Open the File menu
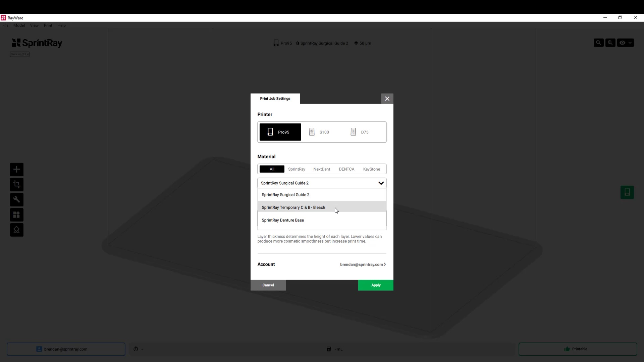The width and height of the screenshot is (644, 362). (x=5, y=25)
